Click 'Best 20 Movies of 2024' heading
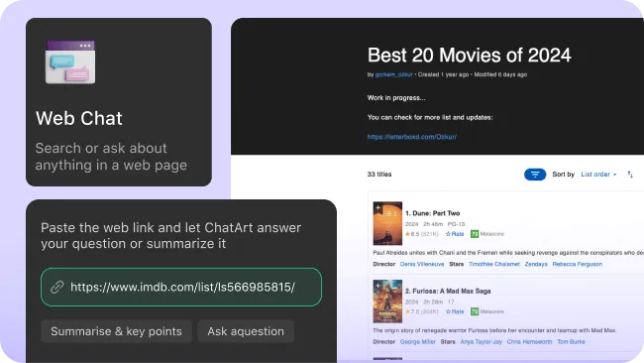The image size is (644, 363). coord(469,56)
